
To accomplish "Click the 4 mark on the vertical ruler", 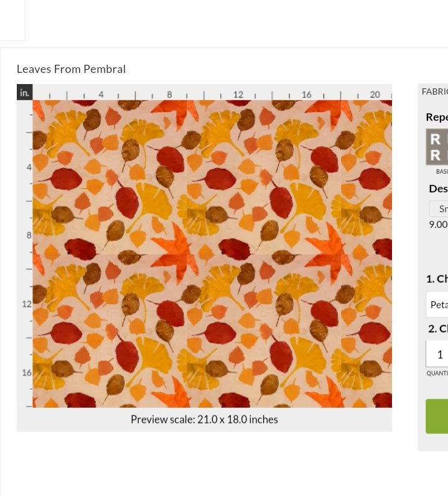I will pyautogui.click(x=29, y=167).
